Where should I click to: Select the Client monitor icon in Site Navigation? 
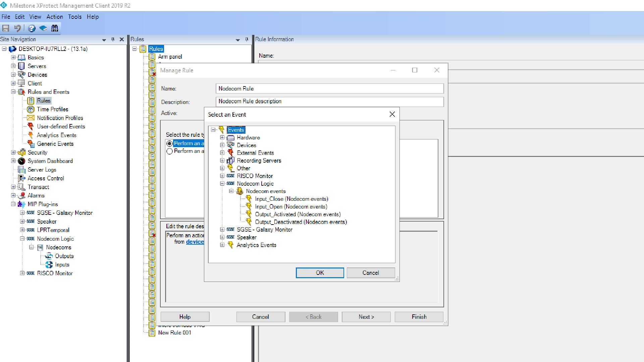click(x=21, y=83)
